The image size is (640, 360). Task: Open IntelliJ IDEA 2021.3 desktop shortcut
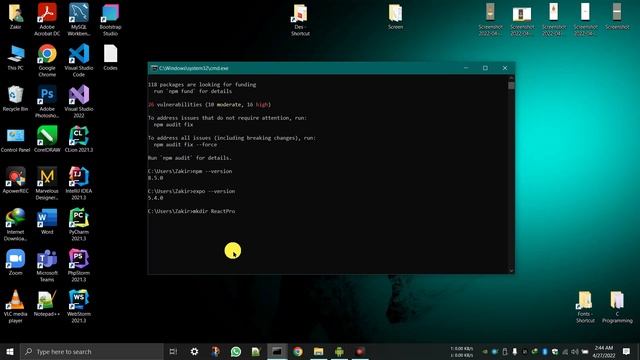[79, 183]
